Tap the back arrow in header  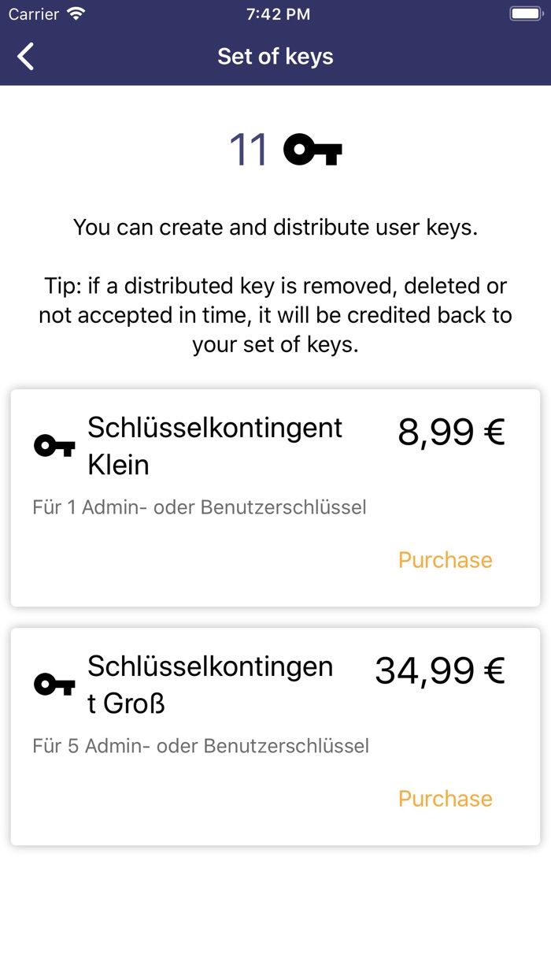26,57
